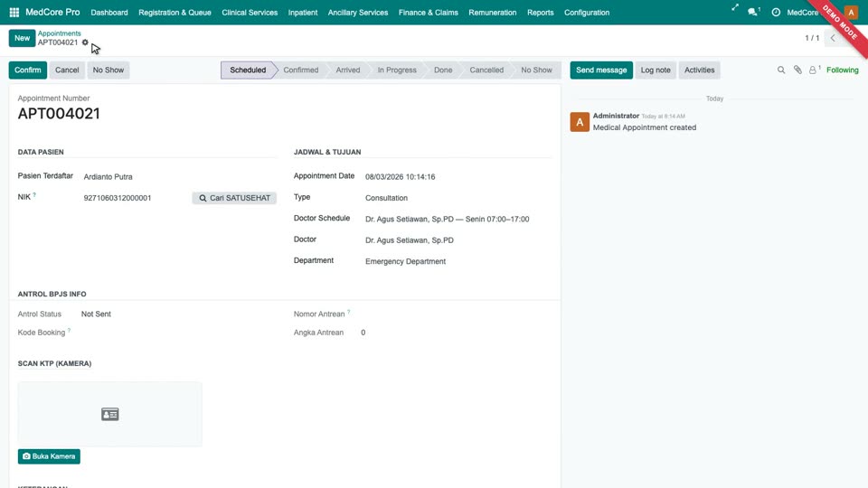The image size is (868, 488).
Task: Click the 1 / 1 pager counter
Action: (812, 38)
